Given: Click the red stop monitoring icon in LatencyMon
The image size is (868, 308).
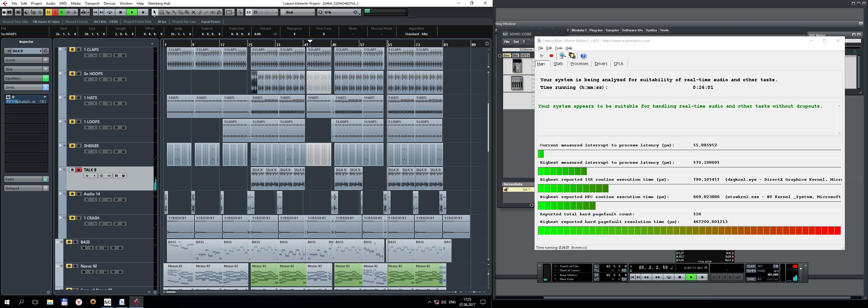Looking at the screenshot, I should coord(551,56).
